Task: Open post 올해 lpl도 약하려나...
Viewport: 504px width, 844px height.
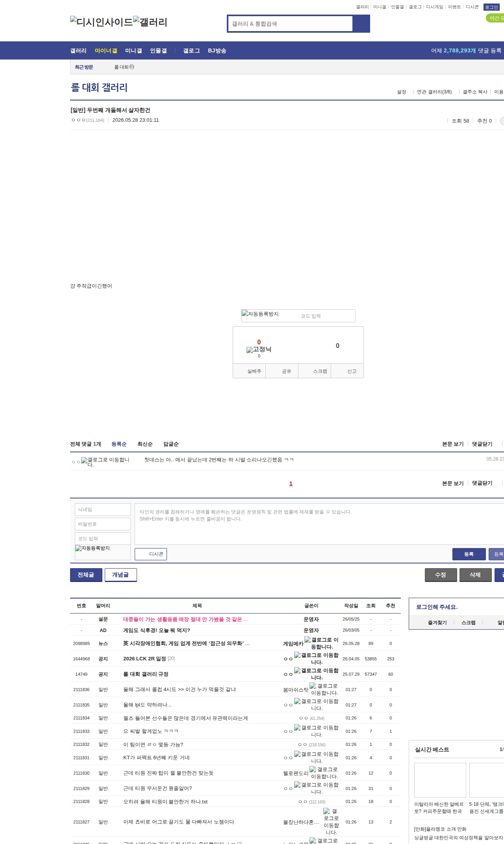Action: pyautogui.click(x=147, y=705)
